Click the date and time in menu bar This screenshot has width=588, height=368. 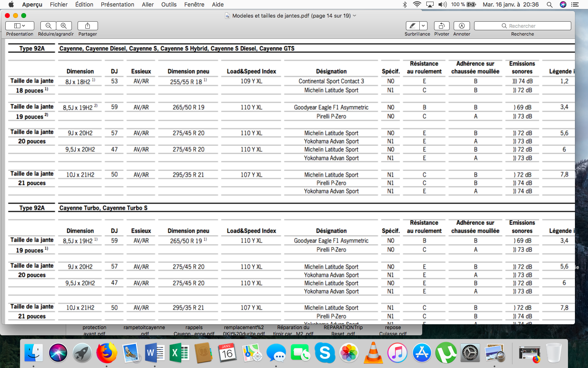click(x=511, y=4)
